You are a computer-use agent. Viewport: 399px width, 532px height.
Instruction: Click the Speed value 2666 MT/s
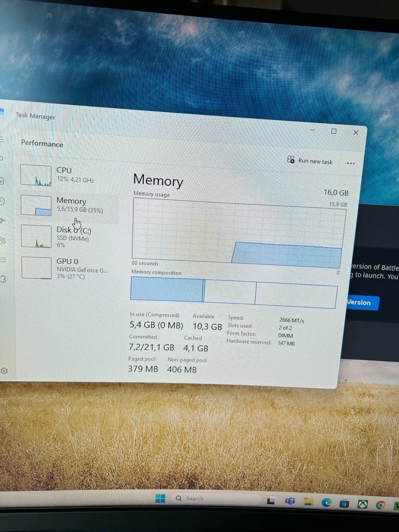292,320
